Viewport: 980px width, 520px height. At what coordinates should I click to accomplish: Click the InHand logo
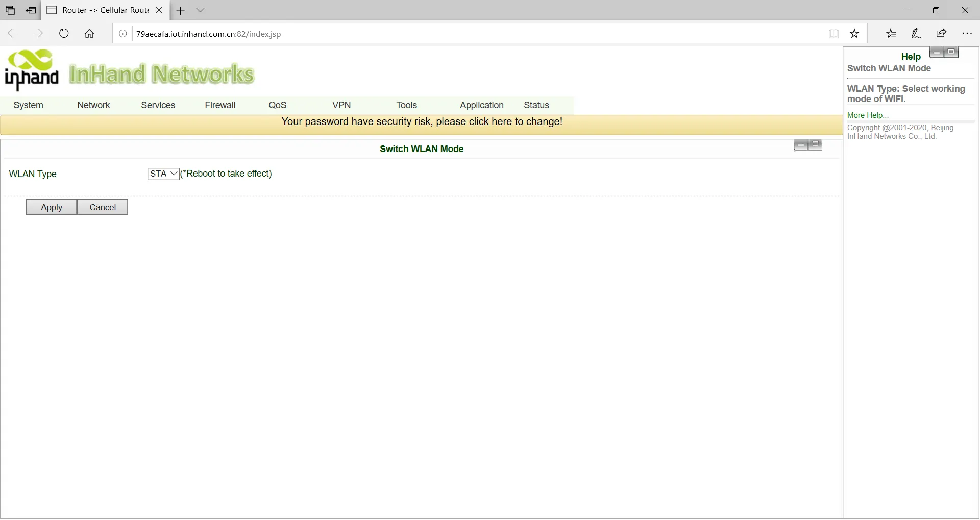coord(32,70)
